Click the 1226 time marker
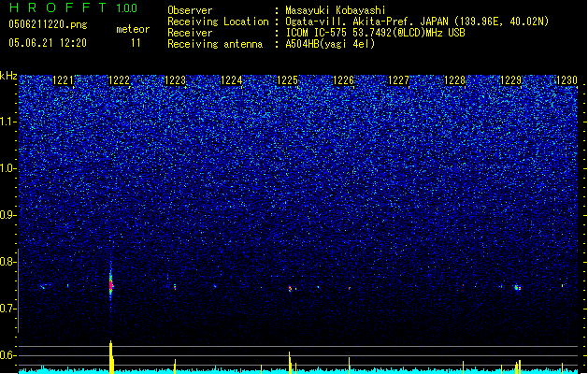 (x=343, y=80)
